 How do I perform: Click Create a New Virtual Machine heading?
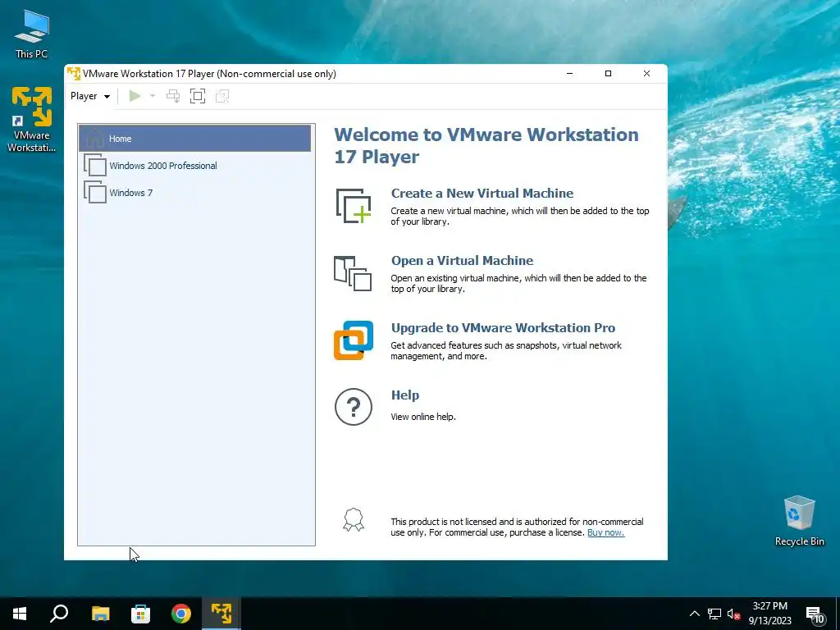coord(482,194)
